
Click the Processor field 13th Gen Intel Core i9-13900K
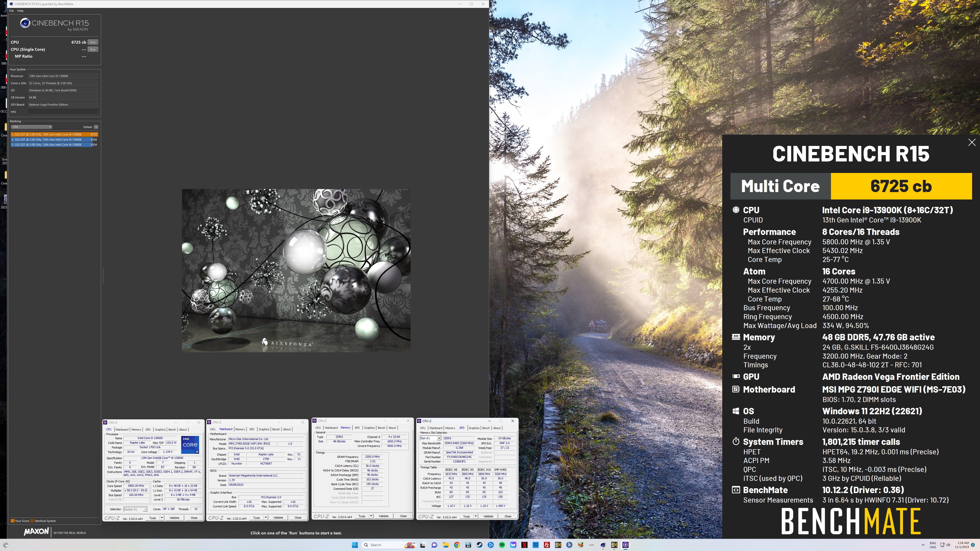click(x=63, y=76)
